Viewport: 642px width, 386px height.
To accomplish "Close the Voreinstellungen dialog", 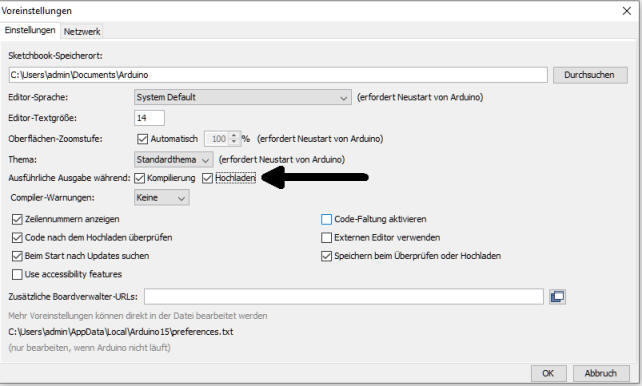I will coord(626,11).
